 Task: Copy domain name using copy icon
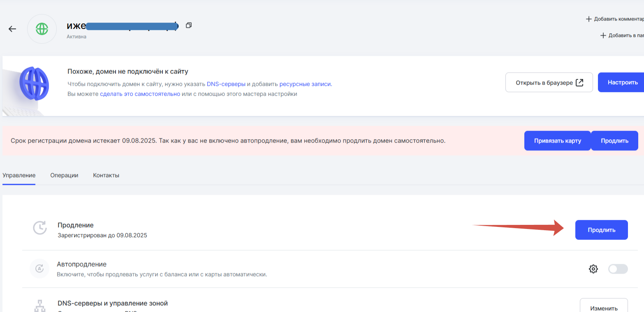pyautogui.click(x=189, y=25)
